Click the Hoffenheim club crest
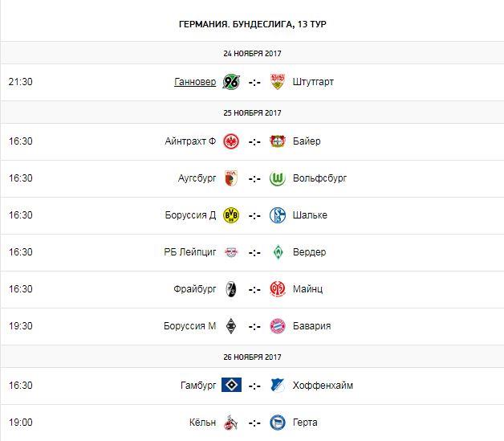The image size is (504, 441). [278, 386]
